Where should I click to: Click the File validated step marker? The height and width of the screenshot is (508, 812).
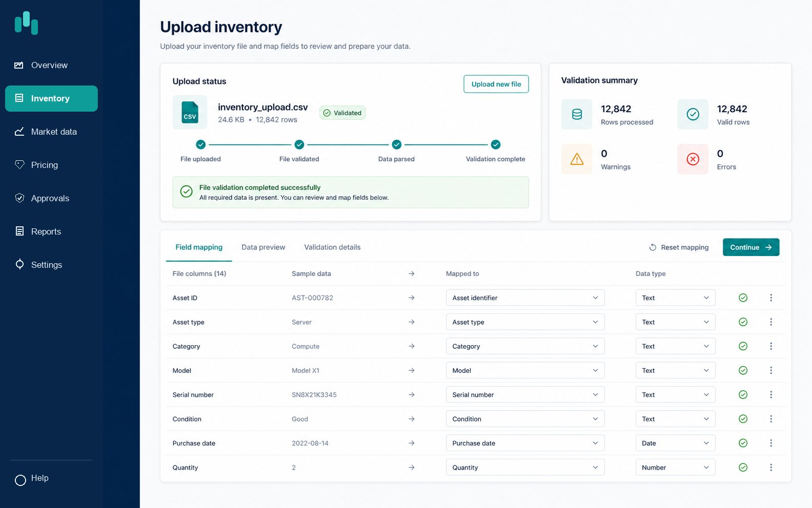coord(300,144)
